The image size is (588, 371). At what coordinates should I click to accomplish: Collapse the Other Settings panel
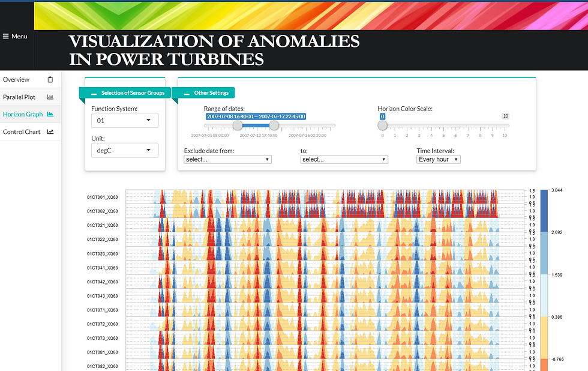(x=187, y=94)
